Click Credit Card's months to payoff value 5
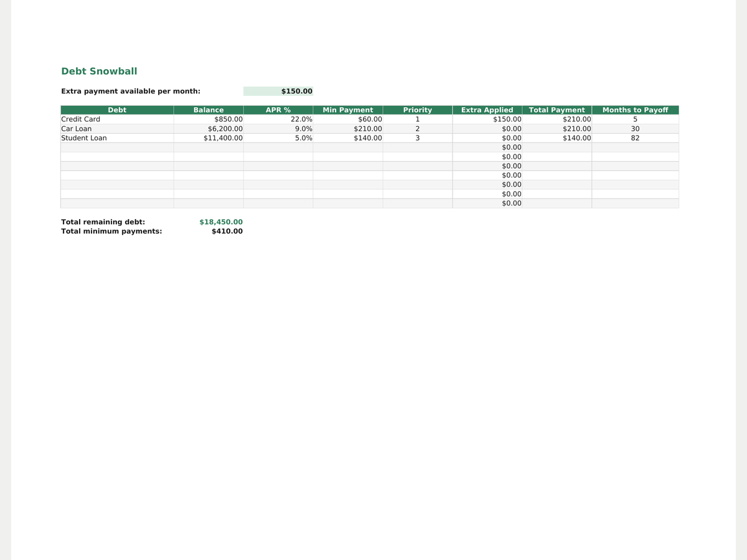The width and height of the screenshot is (747, 560). (636, 119)
